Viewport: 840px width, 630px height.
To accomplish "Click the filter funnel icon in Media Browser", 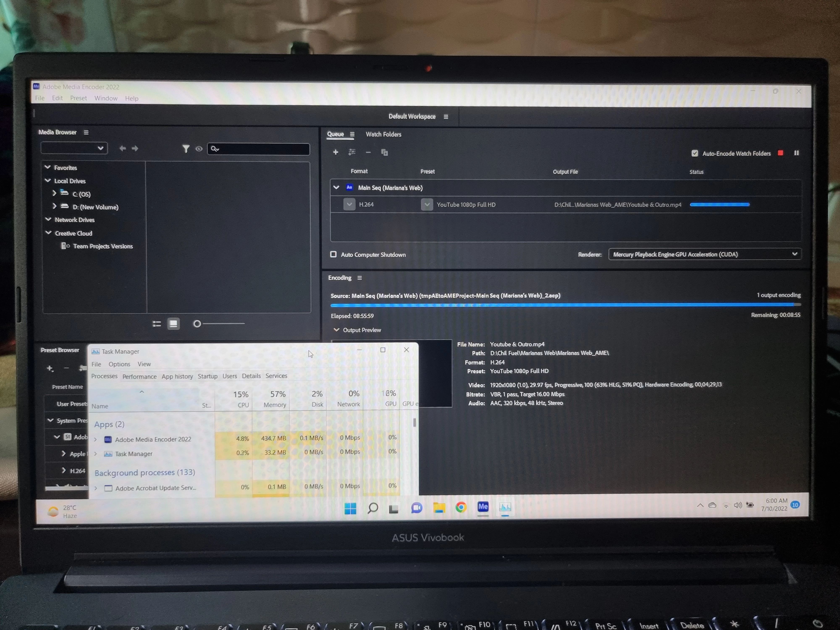I will [x=186, y=149].
